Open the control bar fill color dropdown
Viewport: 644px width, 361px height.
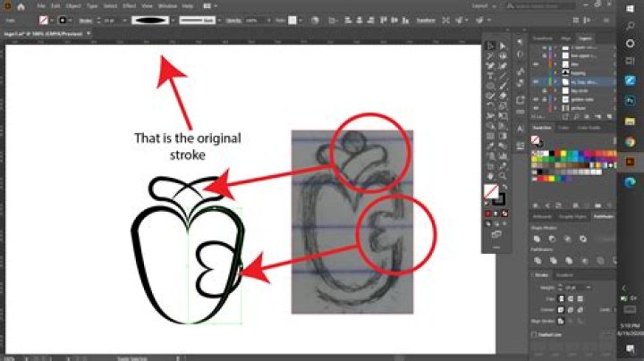click(52, 20)
